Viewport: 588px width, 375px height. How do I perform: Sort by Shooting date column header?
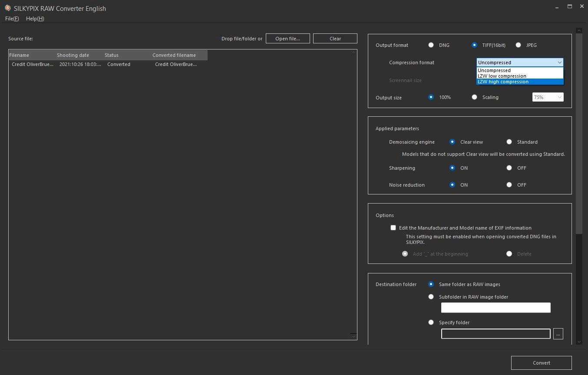tap(79, 55)
